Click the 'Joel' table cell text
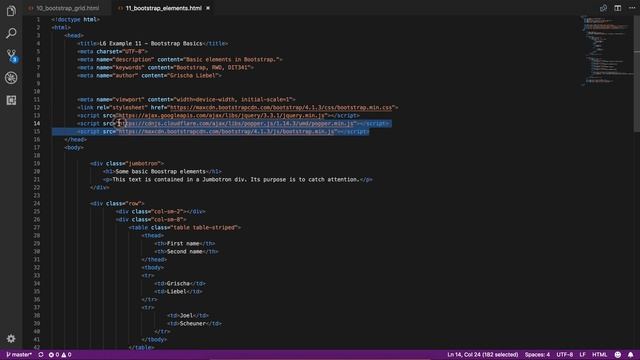Viewport: 640px width, 360px height. point(186,316)
